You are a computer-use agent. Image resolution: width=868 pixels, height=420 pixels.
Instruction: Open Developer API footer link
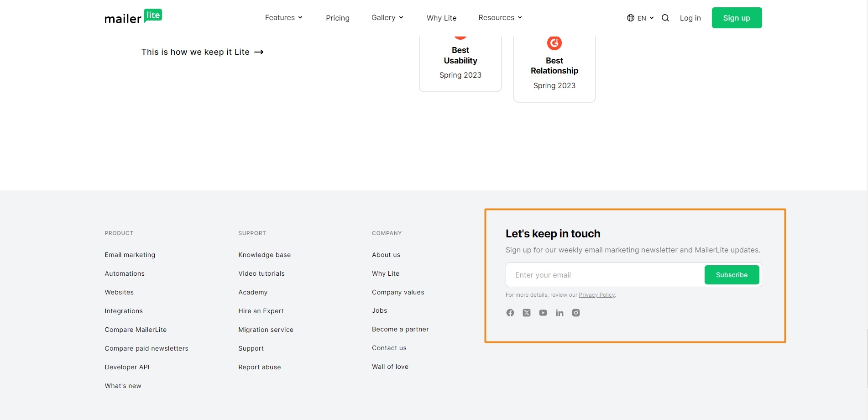pos(127,367)
